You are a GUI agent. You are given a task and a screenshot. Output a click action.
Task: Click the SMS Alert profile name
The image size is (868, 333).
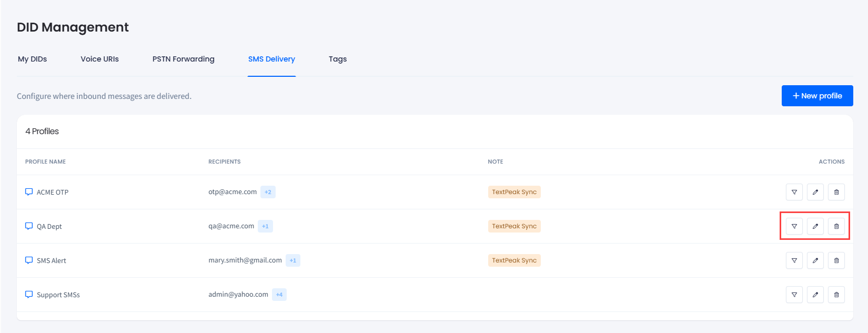point(52,260)
